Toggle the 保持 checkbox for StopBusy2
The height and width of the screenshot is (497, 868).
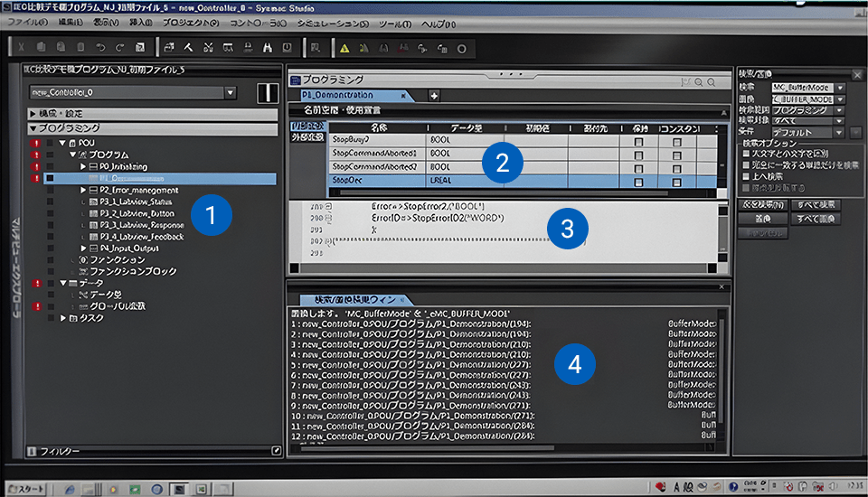click(638, 142)
